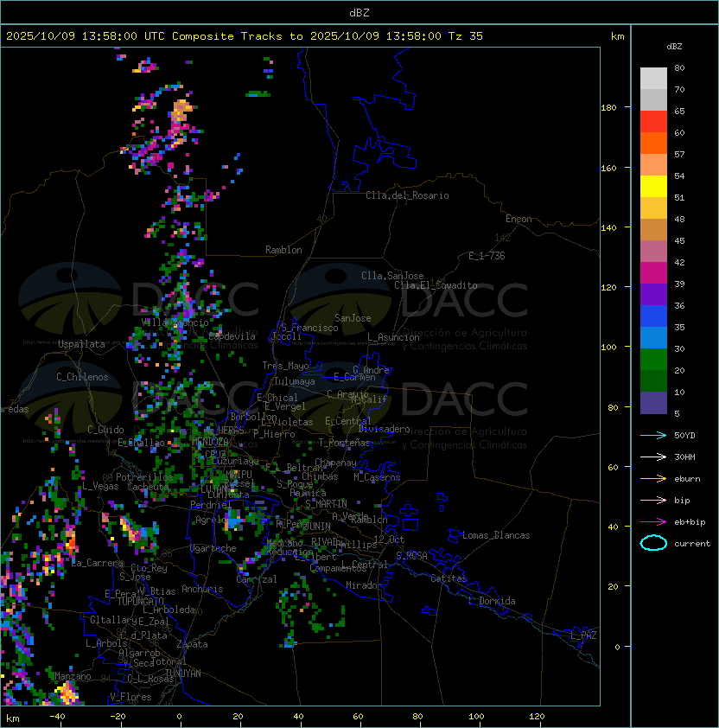Select the bright green 20–30 dBZ swatch
The image size is (719, 728).
coord(653,360)
